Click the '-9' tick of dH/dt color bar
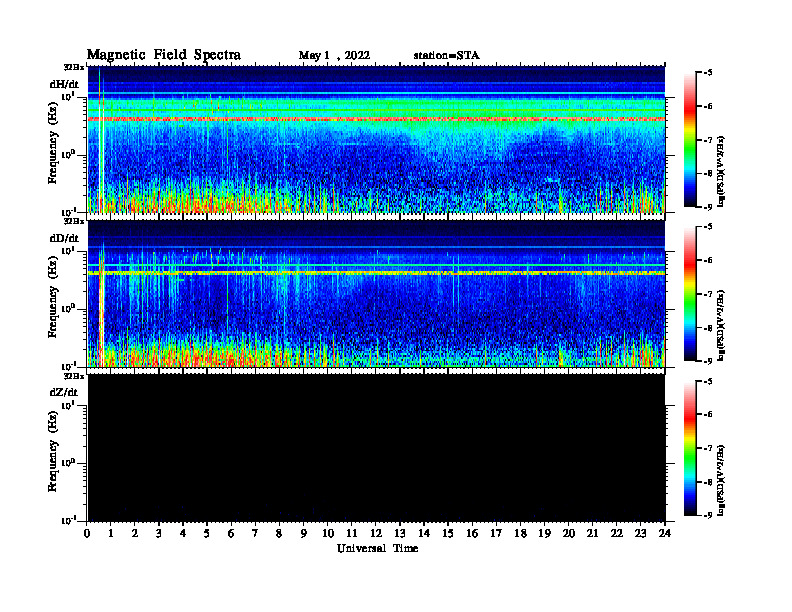792x612 pixels. coord(708,207)
